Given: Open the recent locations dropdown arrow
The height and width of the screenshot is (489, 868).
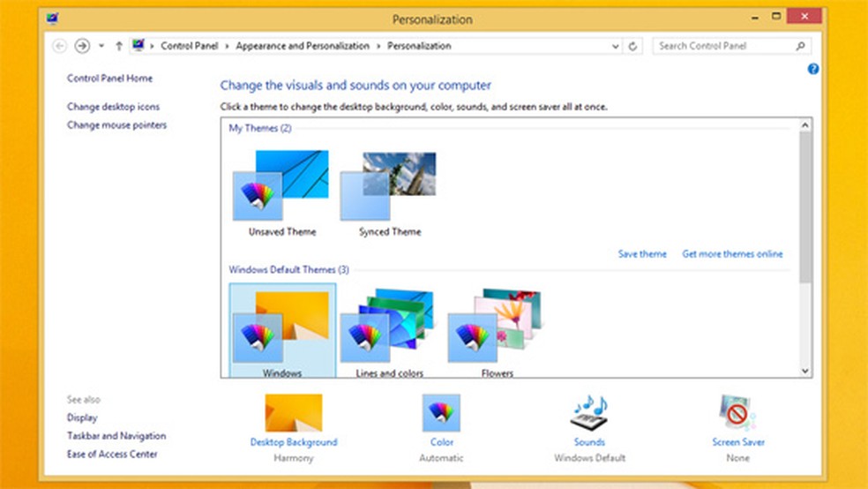Looking at the screenshot, I should pyautogui.click(x=101, y=46).
